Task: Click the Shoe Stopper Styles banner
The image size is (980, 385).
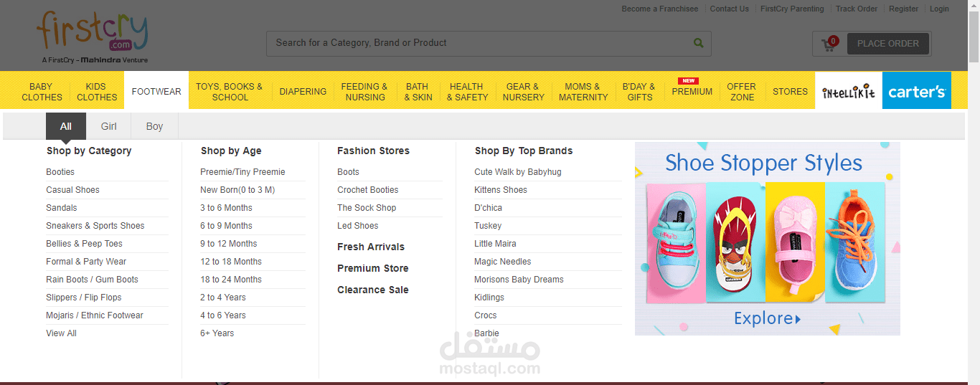Action: [x=767, y=239]
